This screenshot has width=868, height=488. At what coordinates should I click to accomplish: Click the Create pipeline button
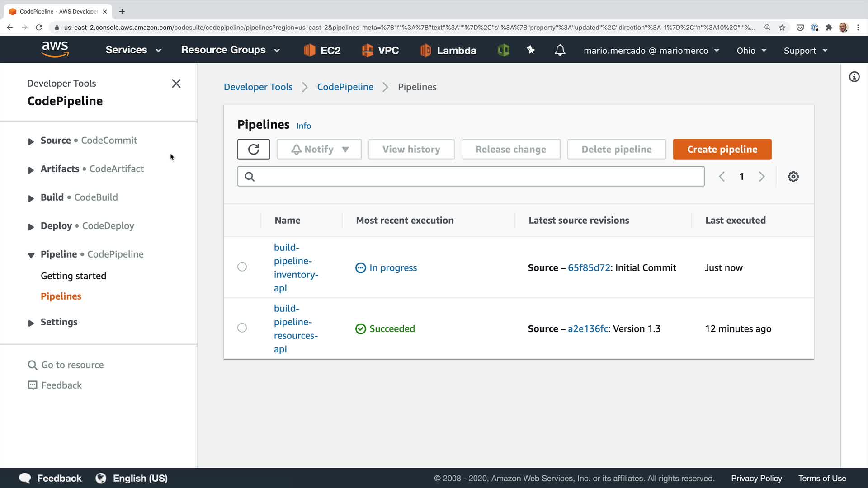[x=722, y=149]
